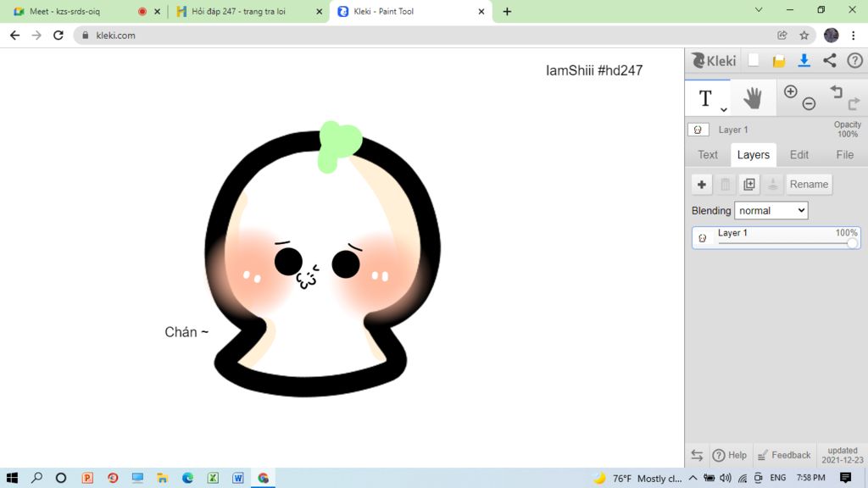Open the Windows Start menu

(x=12, y=478)
